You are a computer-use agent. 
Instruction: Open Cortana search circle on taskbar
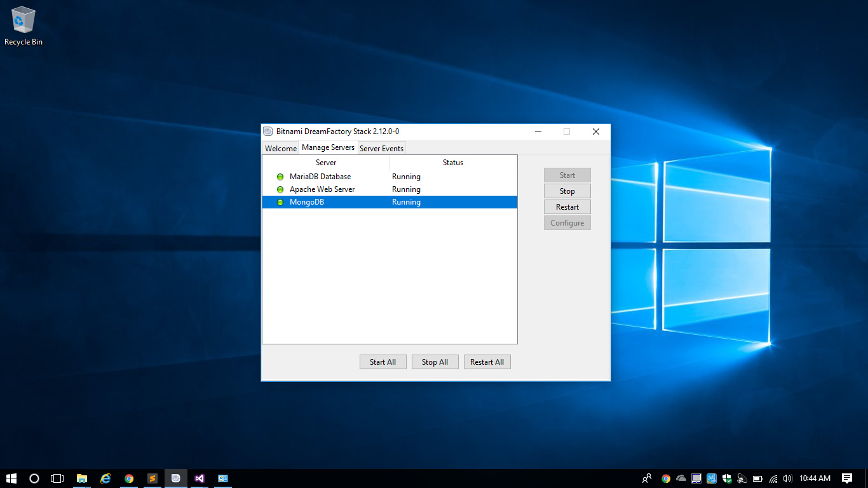[34, 478]
